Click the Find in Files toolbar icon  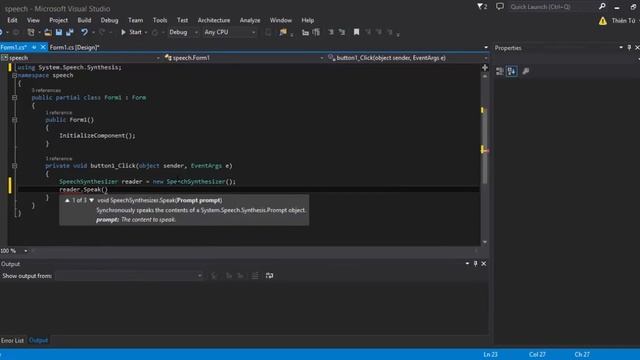pyautogui.click(x=283, y=32)
